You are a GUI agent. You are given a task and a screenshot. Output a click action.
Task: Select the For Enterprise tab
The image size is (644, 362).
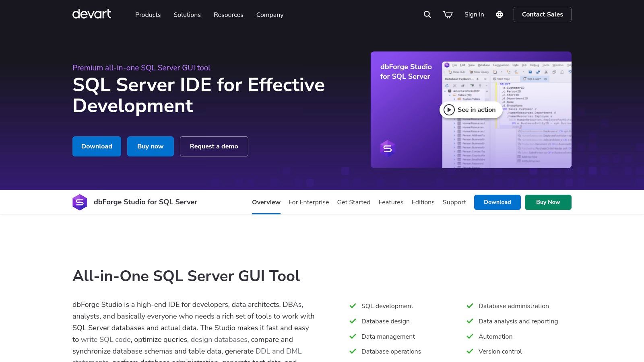click(309, 202)
